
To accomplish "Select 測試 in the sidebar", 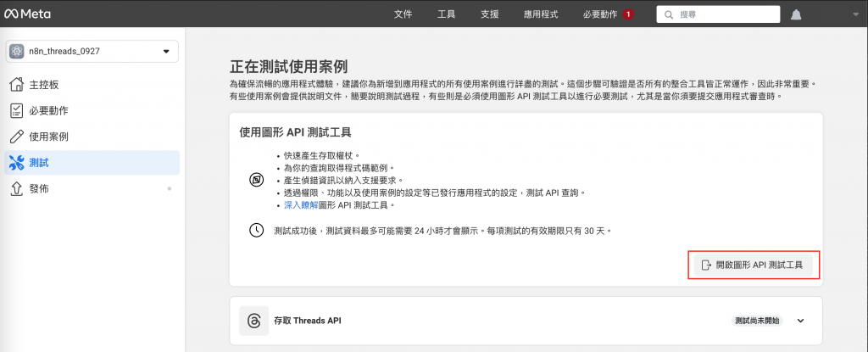I will click(92, 163).
